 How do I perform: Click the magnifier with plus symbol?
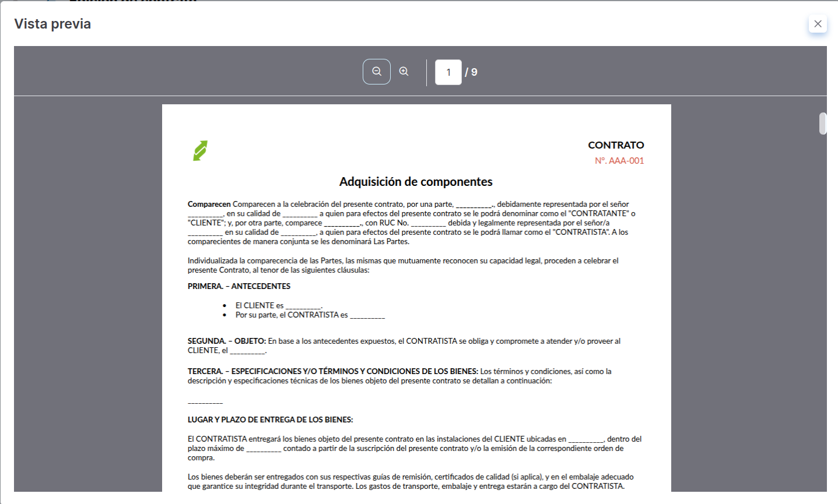point(404,71)
